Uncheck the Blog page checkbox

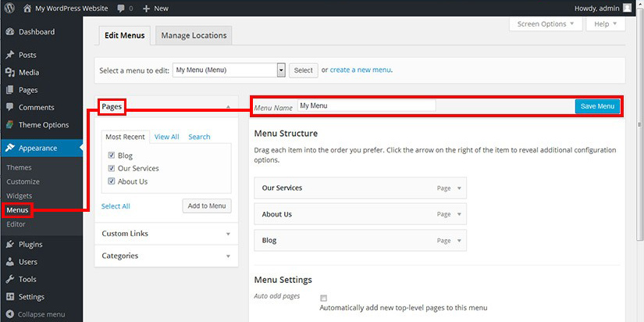(x=112, y=156)
